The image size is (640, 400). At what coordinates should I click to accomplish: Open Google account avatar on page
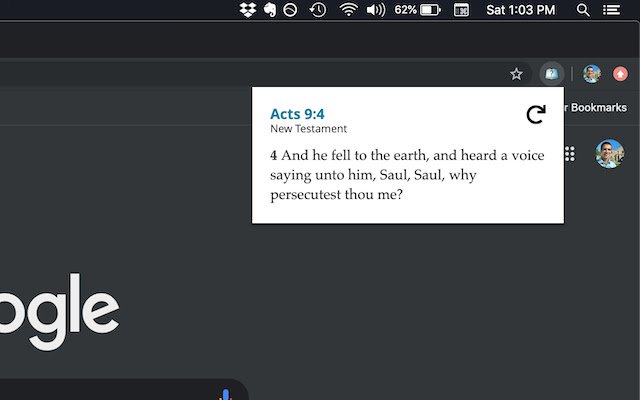click(609, 154)
